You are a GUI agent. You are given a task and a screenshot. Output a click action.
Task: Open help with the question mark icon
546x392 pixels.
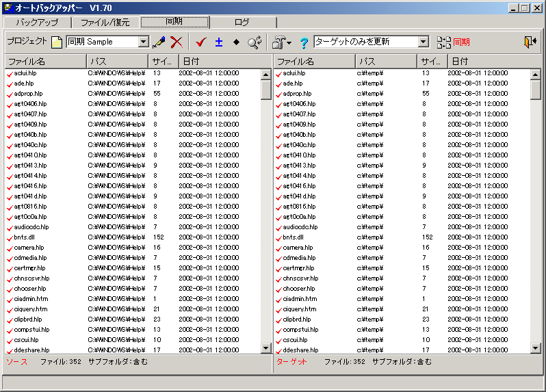[304, 43]
